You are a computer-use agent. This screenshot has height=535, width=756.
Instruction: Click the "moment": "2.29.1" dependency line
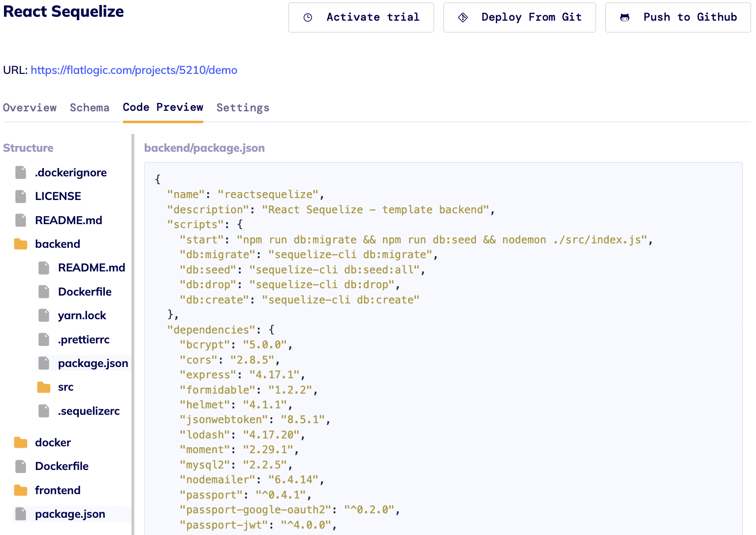click(x=239, y=450)
